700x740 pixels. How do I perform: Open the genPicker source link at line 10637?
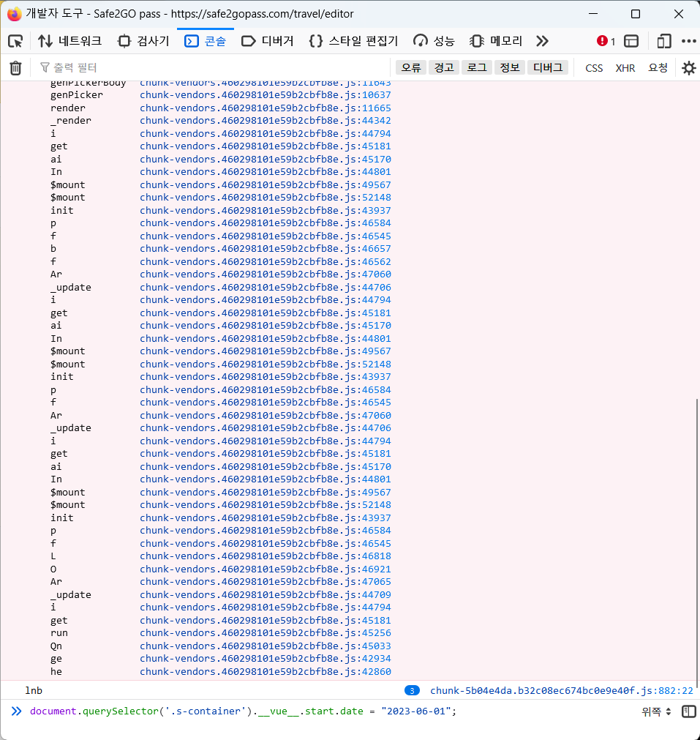point(265,95)
